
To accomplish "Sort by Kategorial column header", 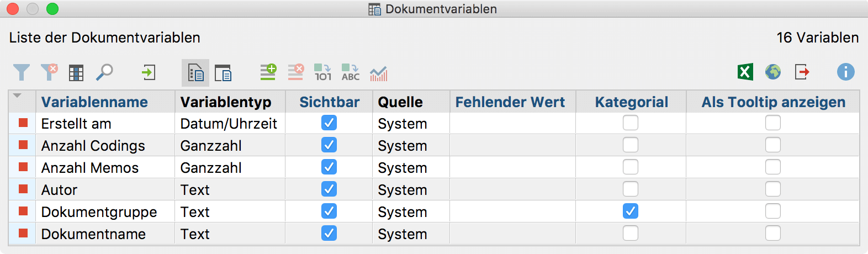I will (x=631, y=102).
